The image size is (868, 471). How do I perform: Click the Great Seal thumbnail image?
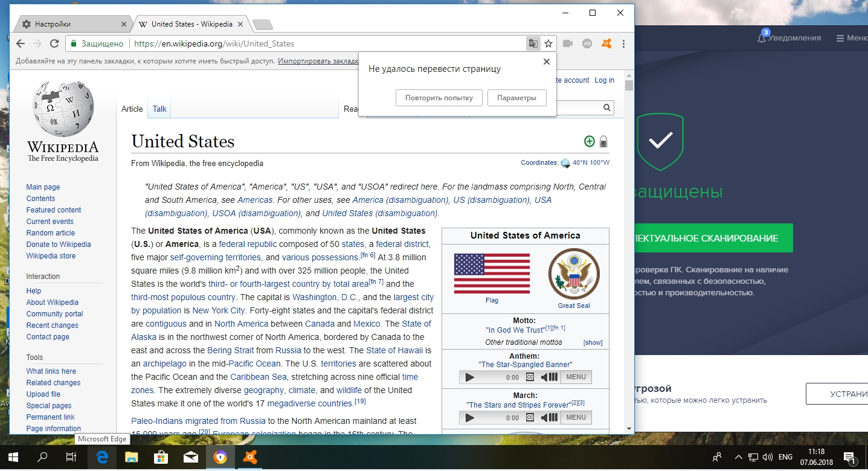point(574,274)
